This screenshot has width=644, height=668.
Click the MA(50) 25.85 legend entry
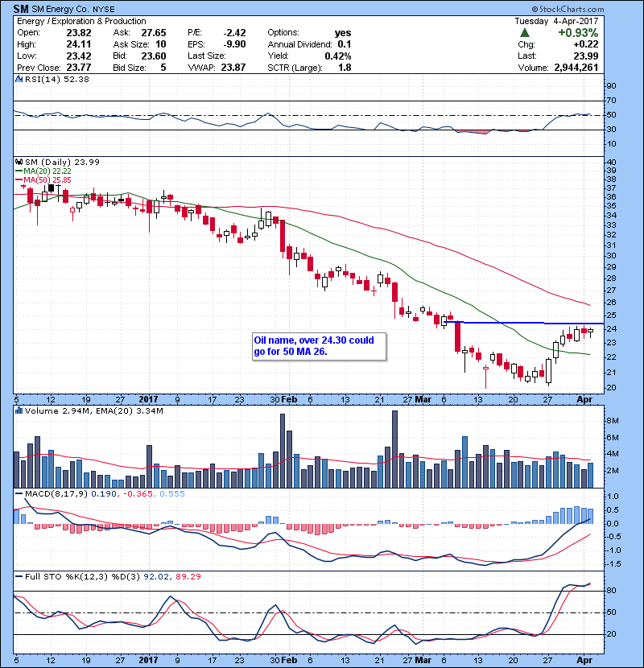43,179
